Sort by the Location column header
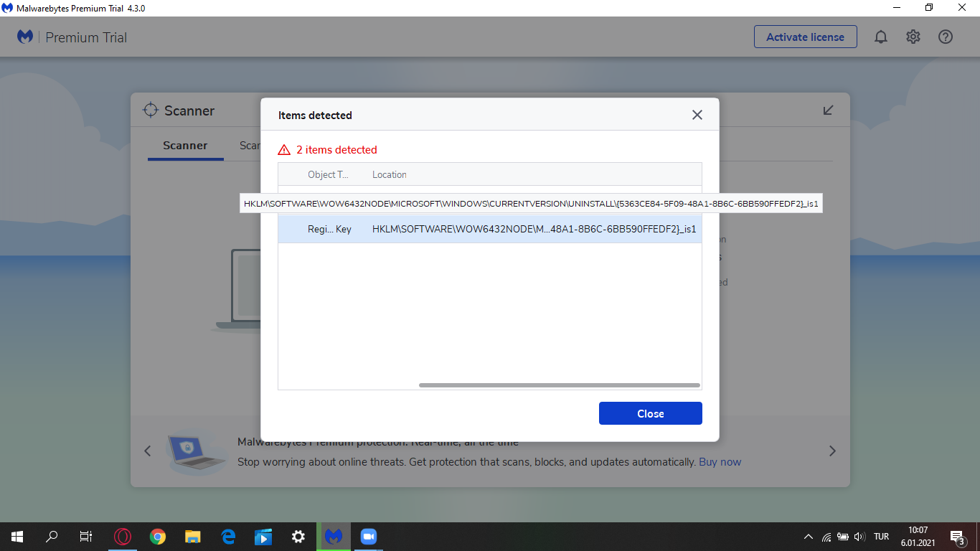The width and height of the screenshot is (980, 551). [x=390, y=174]
